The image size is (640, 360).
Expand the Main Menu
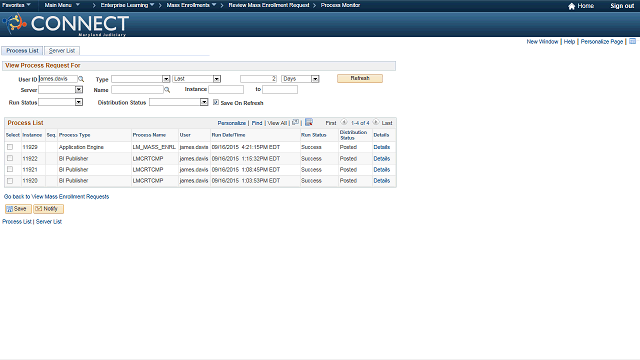click(62, 5)
